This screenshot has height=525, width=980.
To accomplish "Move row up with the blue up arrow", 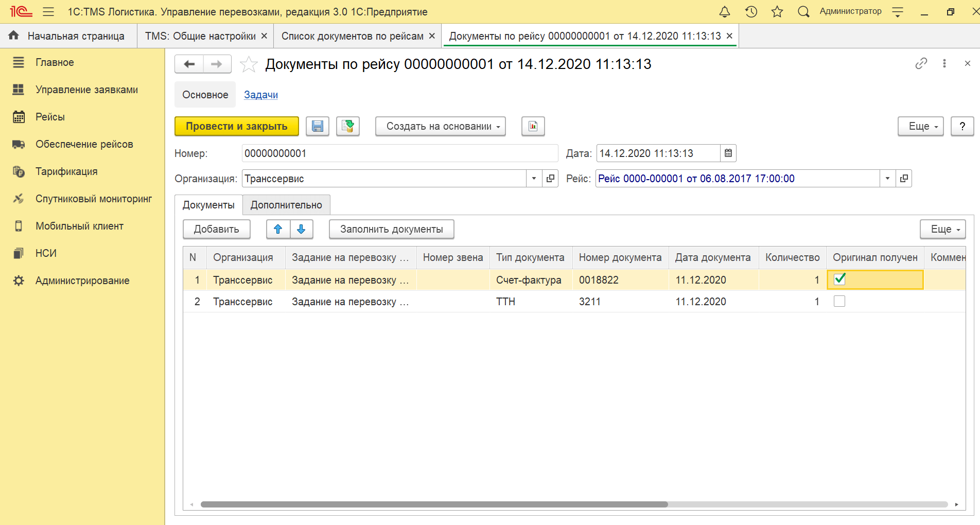I will (x=278, y=229).
